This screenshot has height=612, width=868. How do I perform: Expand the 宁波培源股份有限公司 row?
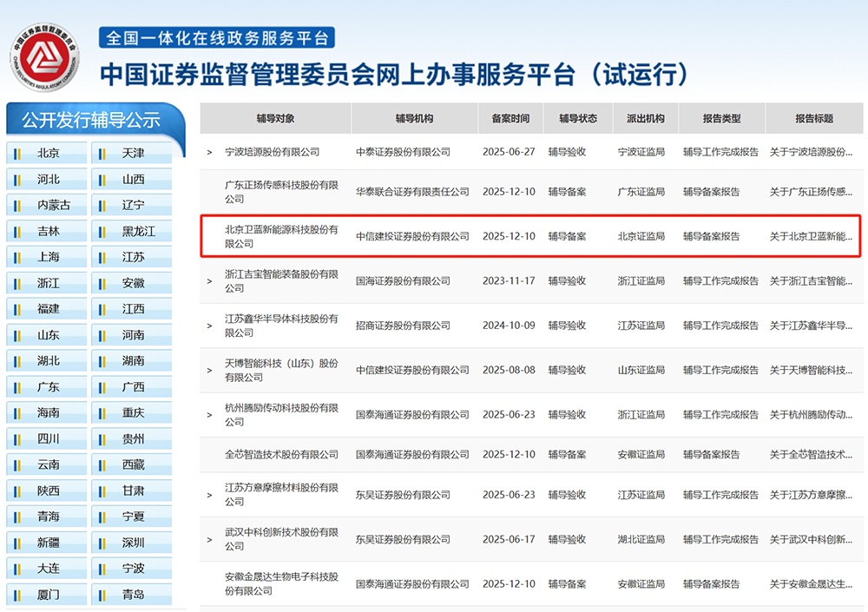[209, 150]
